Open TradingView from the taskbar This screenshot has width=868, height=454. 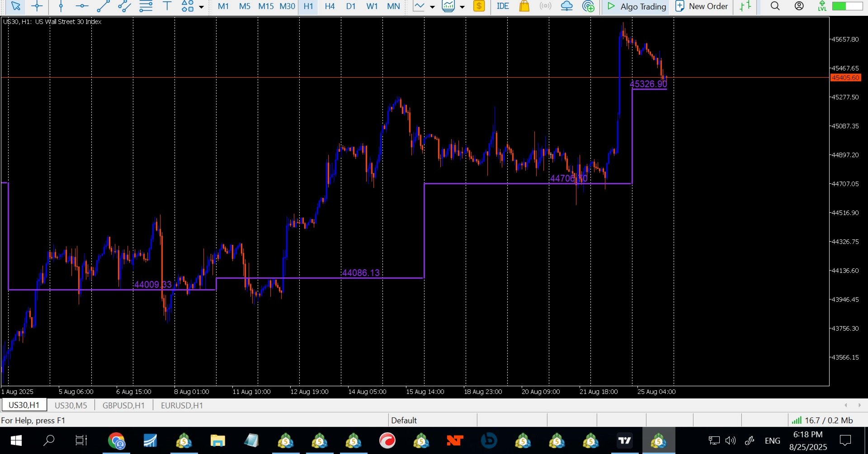click(x=625, y=440)
